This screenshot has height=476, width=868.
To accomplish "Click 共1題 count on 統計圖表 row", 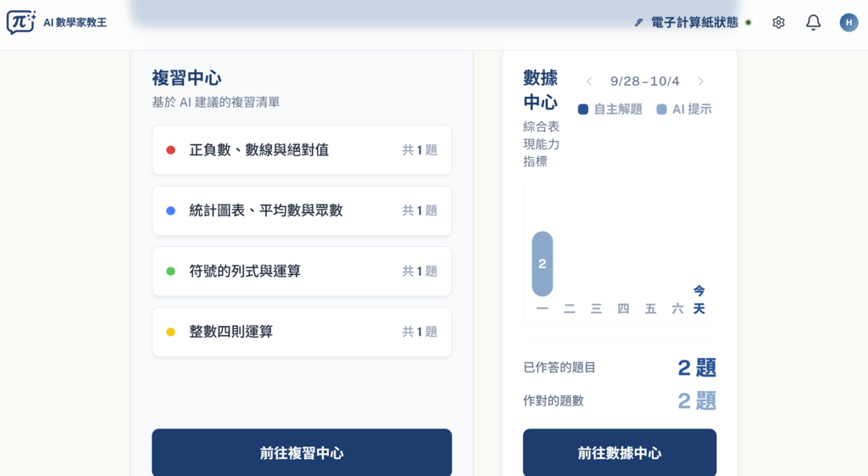I will tap(420, 210).
